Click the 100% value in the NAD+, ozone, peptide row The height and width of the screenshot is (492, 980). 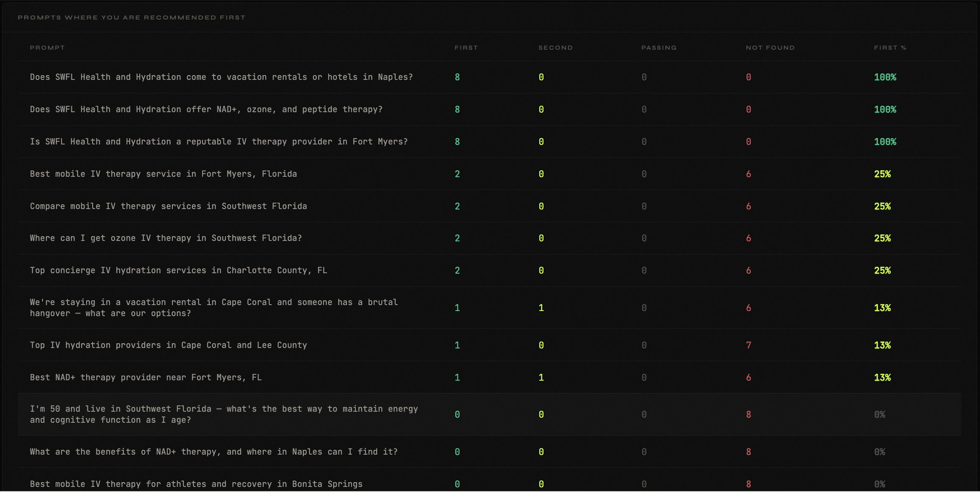click(885, 109)
